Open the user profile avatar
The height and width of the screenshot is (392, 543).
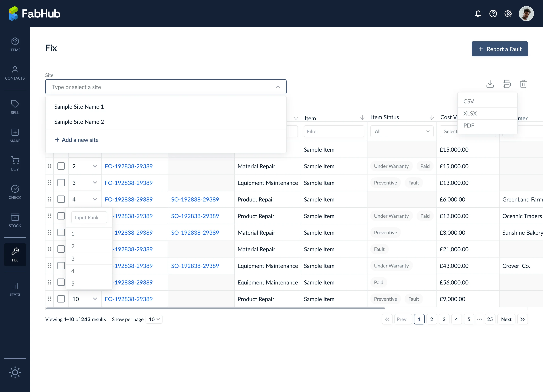pos(526,14)
